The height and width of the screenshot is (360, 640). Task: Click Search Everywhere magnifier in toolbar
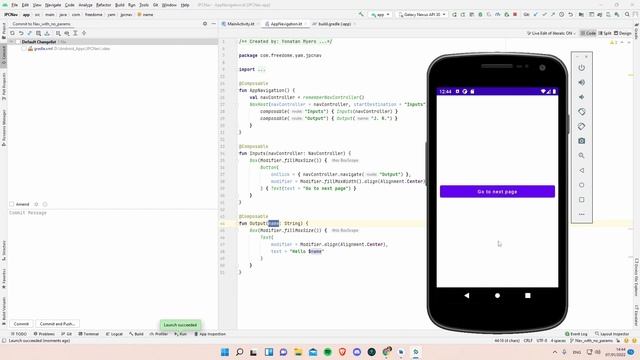627,14
